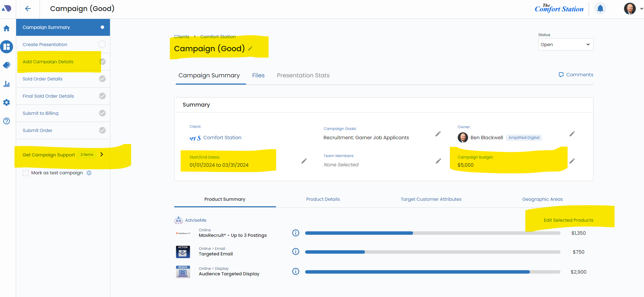Open the reports bar chart icon
644x297 pixels.
[7, 84]
